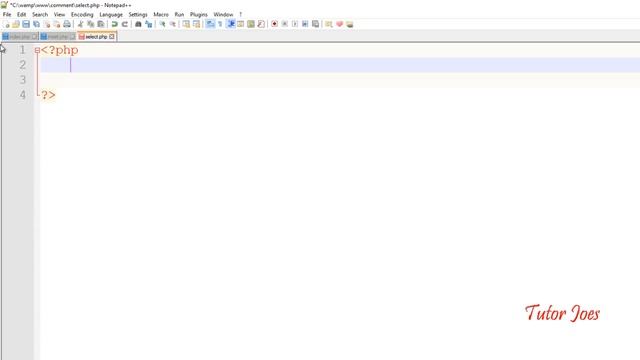Open the Language menu
This screenshot has width=640, height=360.
tap(111, 14)
